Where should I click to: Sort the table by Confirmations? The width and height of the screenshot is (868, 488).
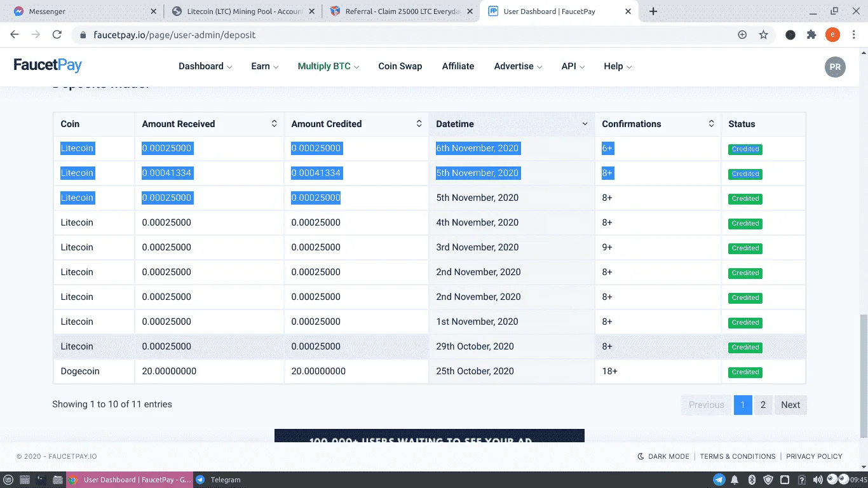click(x=658, y=124)
